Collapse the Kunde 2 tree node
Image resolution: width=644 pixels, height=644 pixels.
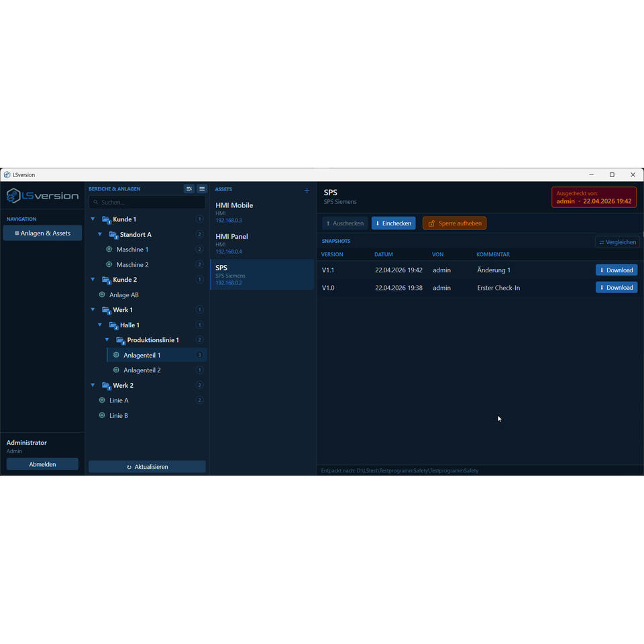(93, 279)
